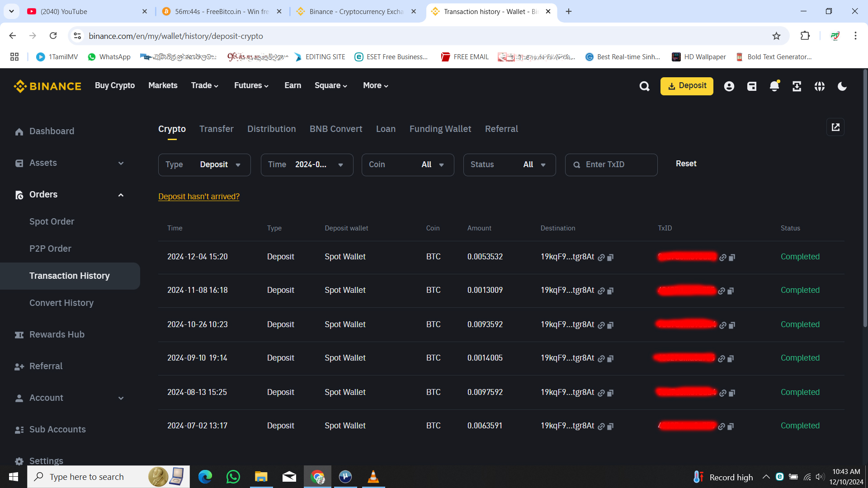Viewport: 868px width, 488px height.
Task: Open the language globe icon
Action: 820,86
